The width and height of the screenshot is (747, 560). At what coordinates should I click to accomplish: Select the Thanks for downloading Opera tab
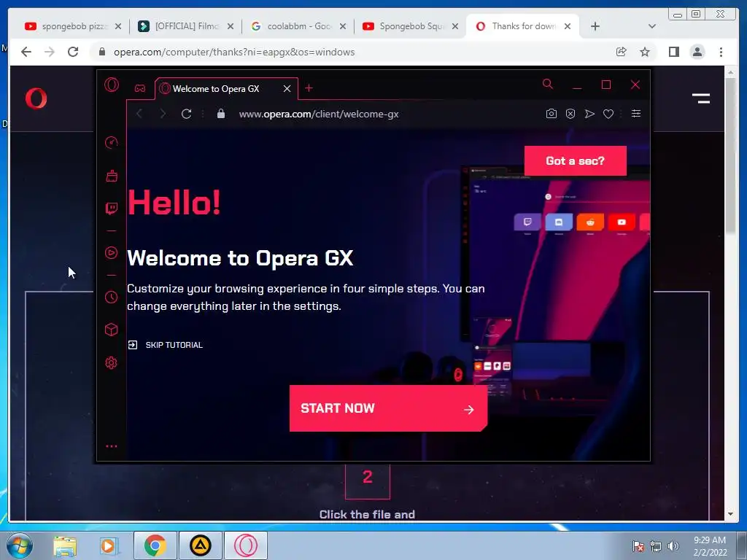click(x=522, y=26)
